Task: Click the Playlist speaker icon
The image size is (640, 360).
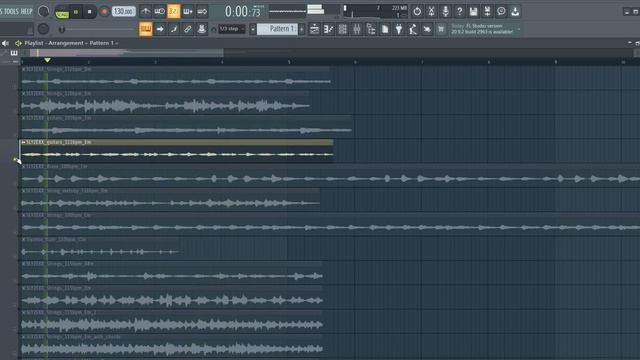Action: 5,43
